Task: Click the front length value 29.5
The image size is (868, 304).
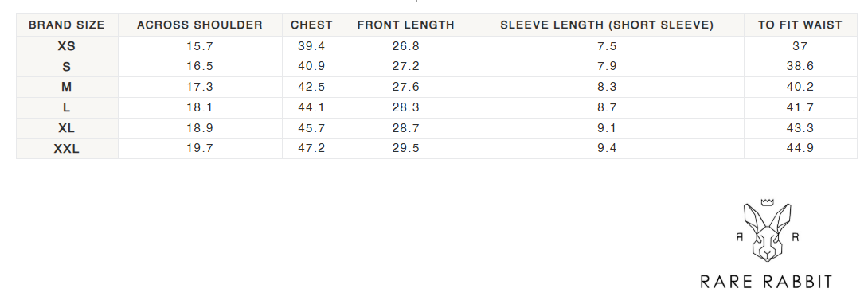Action: [406, 149]
